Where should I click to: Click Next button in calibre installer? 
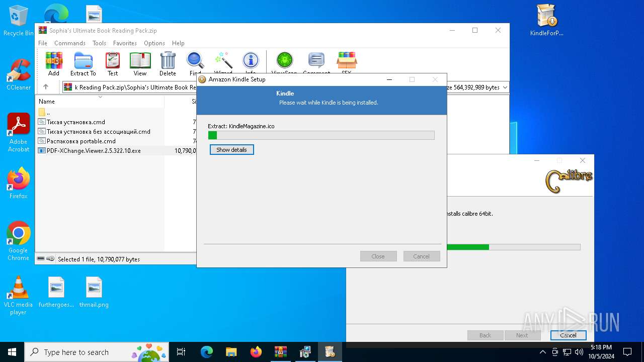[x=522, y=335]
